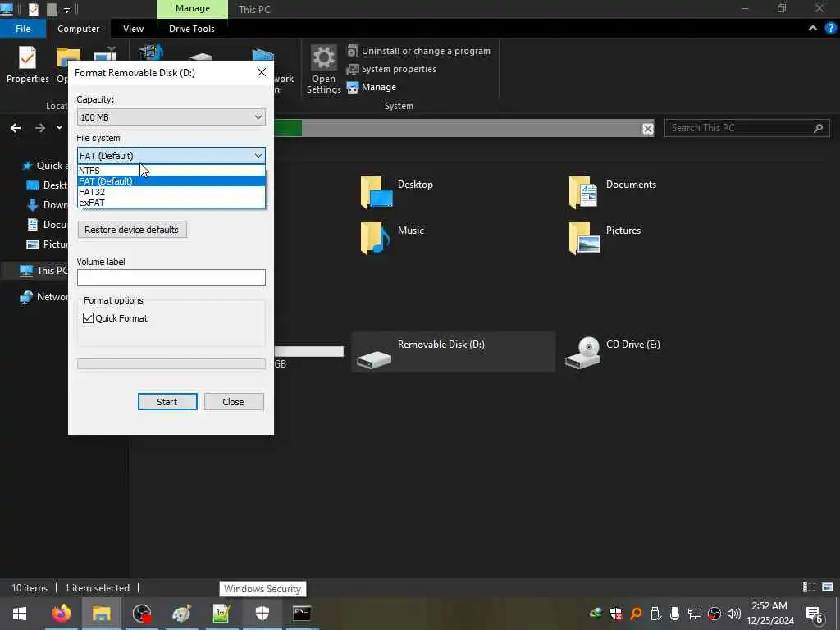Image resolution: width=840 pixels, height=630 pixels.
Task: Collapse the File system combo box
Action: coord(171,155)
